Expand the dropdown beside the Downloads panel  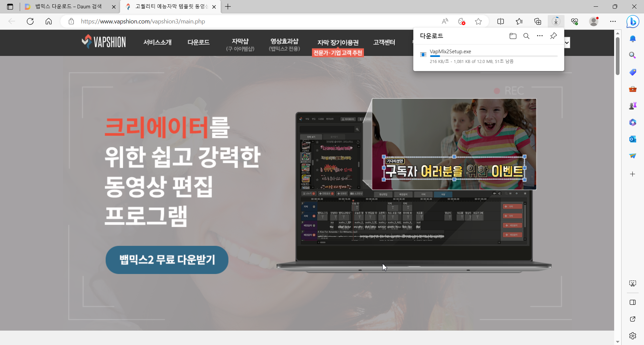pyautogui.click(x=567, y=43)
